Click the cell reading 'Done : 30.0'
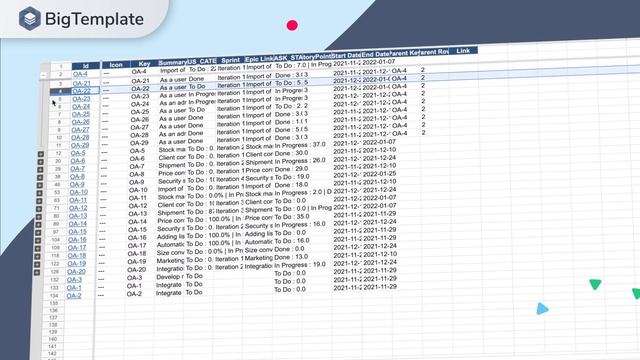Image resolution: width=640 pixels, height=360 pixels. pyautogui.click(x=291, y=153)
